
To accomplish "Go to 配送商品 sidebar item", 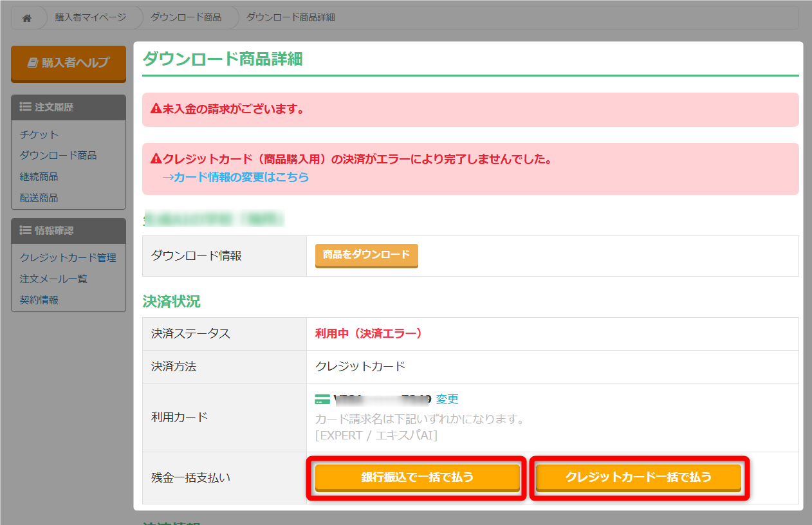I will pos(39,198).
